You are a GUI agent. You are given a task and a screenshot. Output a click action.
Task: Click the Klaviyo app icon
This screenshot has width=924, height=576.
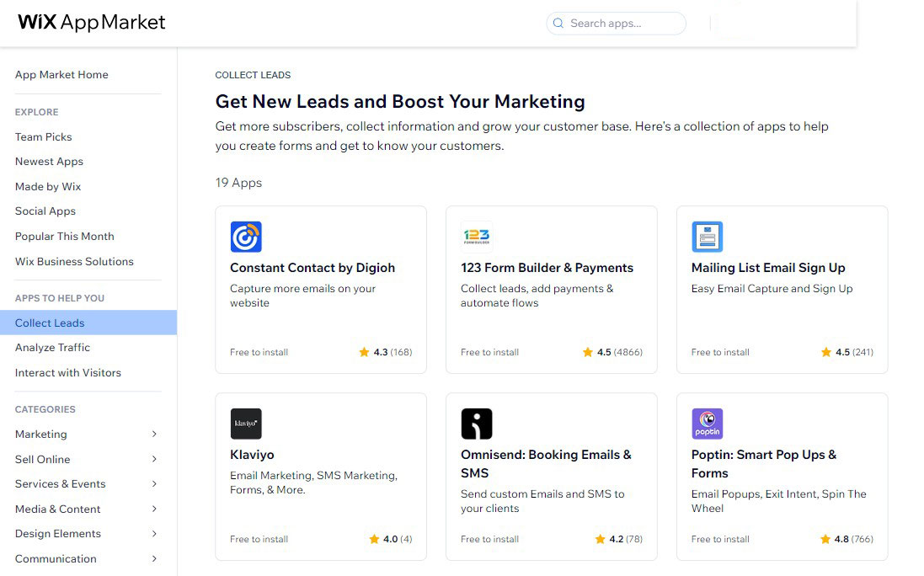click(246, 424)
